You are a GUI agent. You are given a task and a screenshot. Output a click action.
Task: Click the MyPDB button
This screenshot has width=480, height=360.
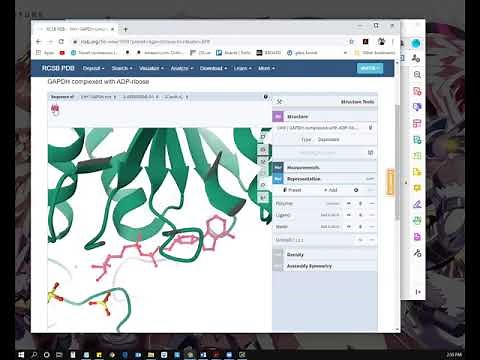pyautogui.click(x=370, y=68)
